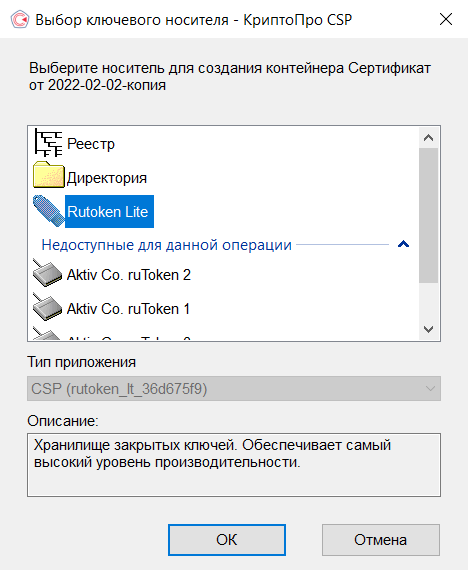Click the list's vertical scrollbar thumb
The image size is (468, 570).
428,215
